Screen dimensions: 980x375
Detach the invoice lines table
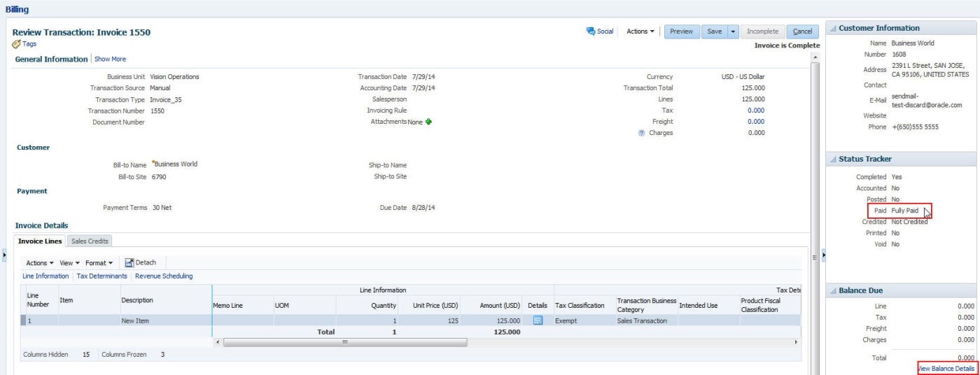coord(141,262)
